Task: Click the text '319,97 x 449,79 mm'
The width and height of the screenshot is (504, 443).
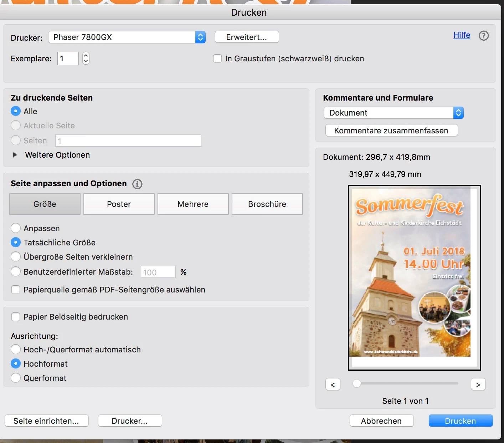Action: click(x=385, y=174)
